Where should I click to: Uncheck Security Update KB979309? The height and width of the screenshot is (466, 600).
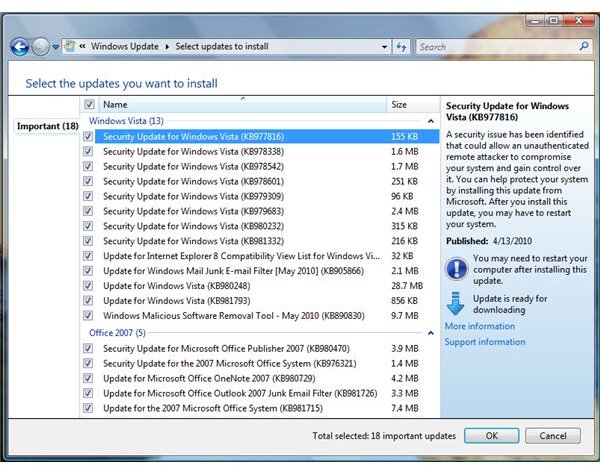click(x=88, y=196)
